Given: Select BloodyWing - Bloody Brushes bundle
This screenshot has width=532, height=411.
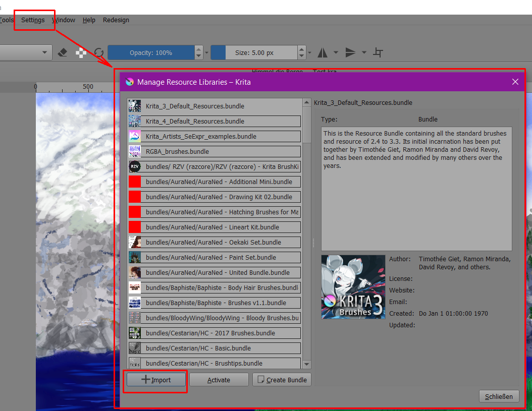Looking at the screenshot, I should 215,318.
